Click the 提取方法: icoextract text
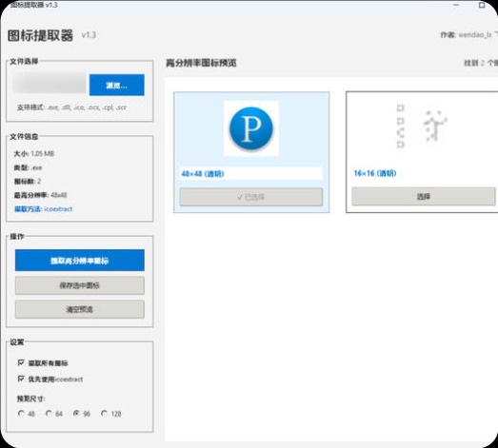 [43, 208]
